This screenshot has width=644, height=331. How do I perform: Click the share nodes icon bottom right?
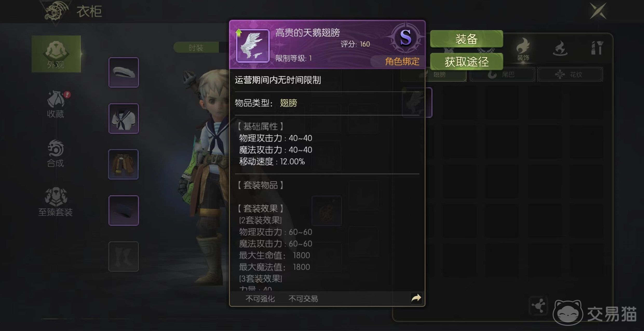pos(538,306)
